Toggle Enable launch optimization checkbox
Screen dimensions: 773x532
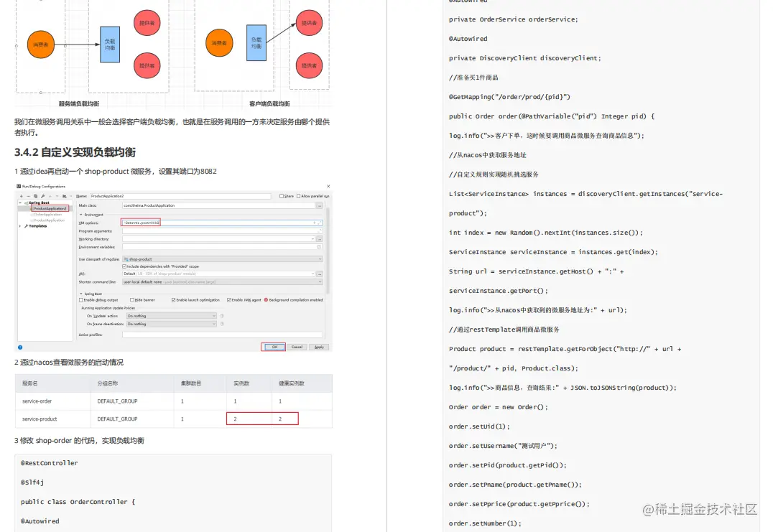174,300
